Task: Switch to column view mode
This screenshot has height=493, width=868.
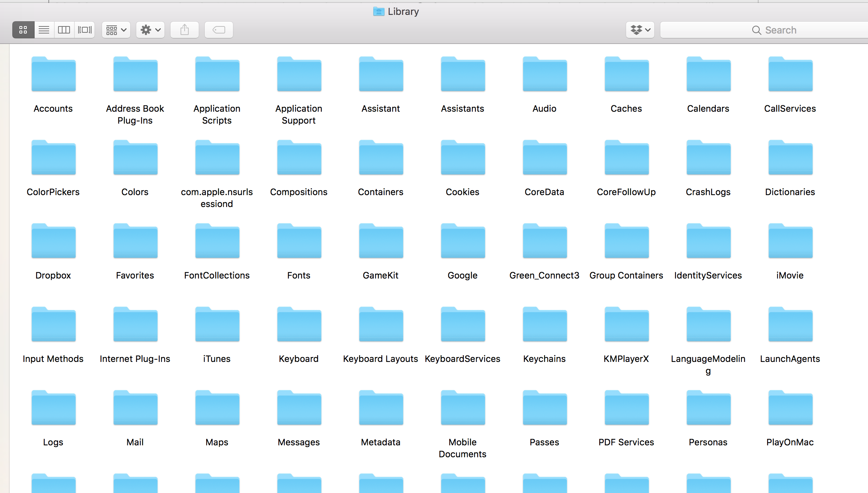Action: coord(64,30)
